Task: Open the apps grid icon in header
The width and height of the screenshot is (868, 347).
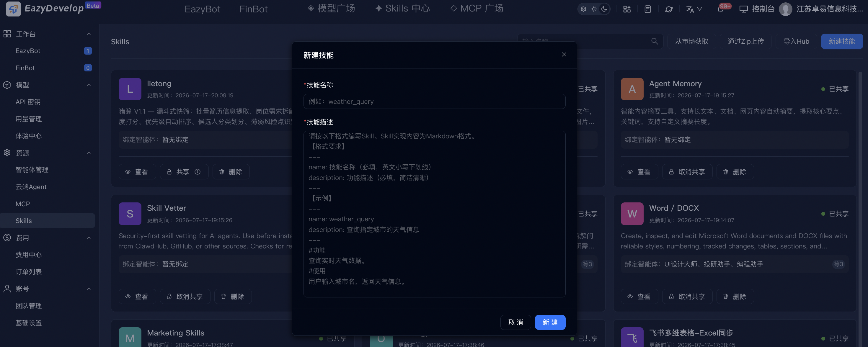Action: 627,9
